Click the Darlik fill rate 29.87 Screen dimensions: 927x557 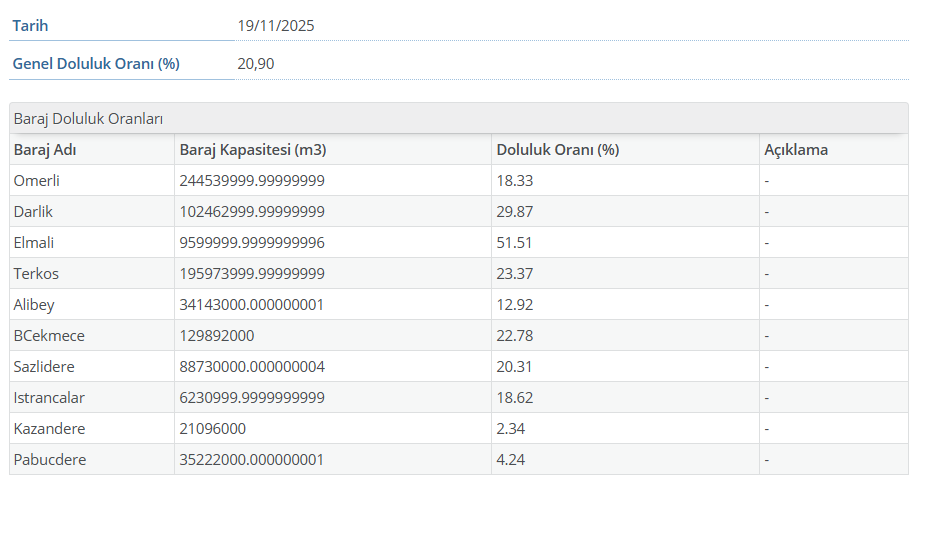(x=515, y=212)
